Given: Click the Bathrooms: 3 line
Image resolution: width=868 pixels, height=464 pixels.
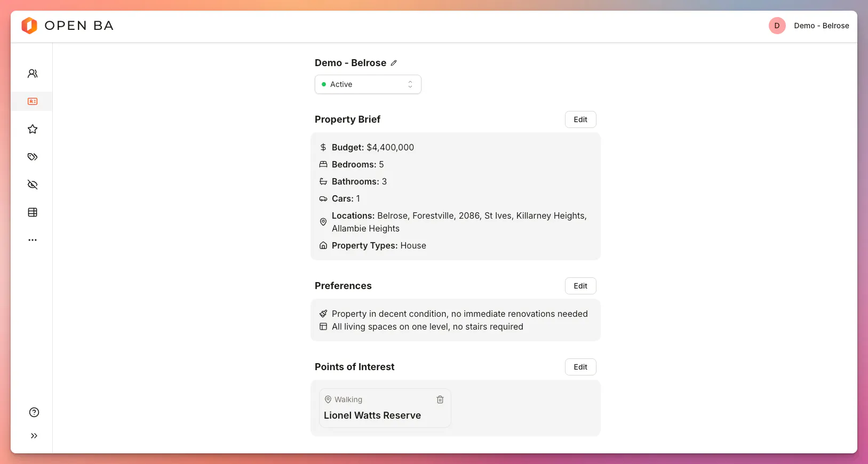Looking at the screenshot, I should coord(359,181).
